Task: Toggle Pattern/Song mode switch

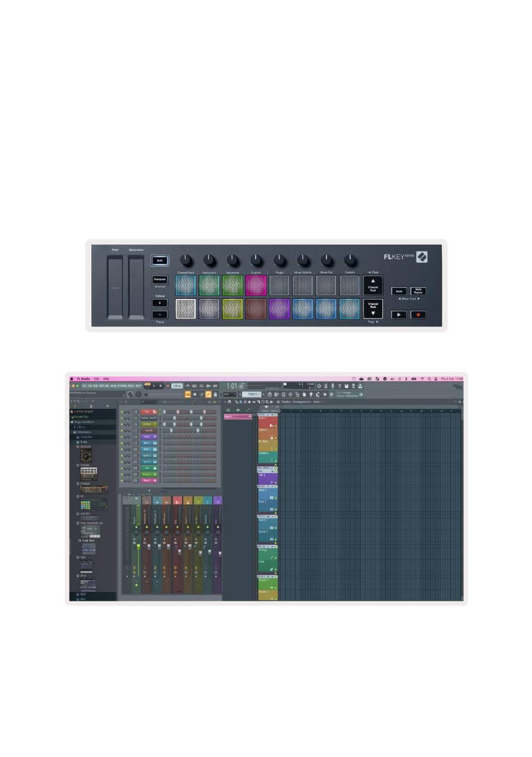Action: click(x=147, y=386)
